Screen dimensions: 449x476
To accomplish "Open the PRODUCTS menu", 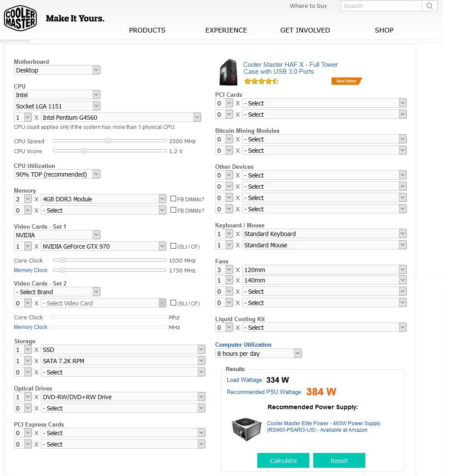I will coord(147,30).
